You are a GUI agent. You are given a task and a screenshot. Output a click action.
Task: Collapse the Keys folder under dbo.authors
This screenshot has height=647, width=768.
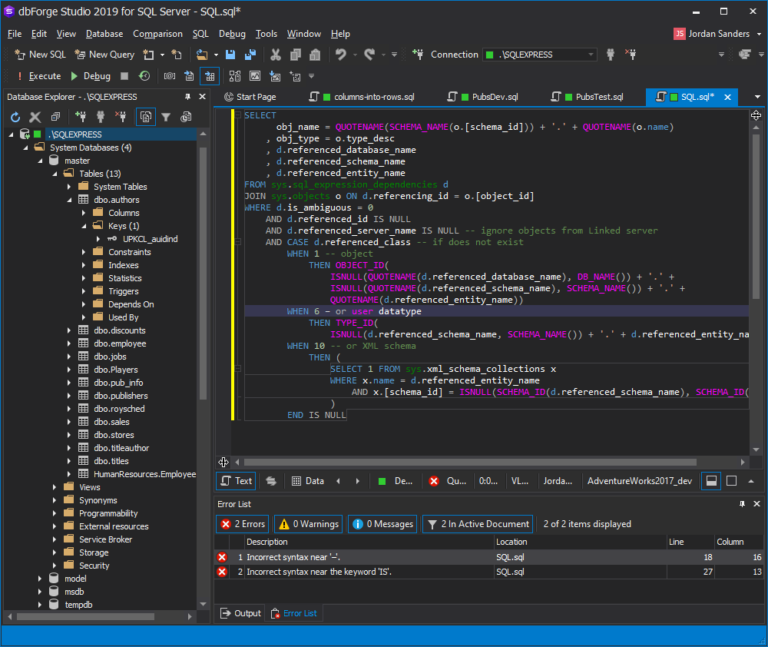[x=83, y=226]
